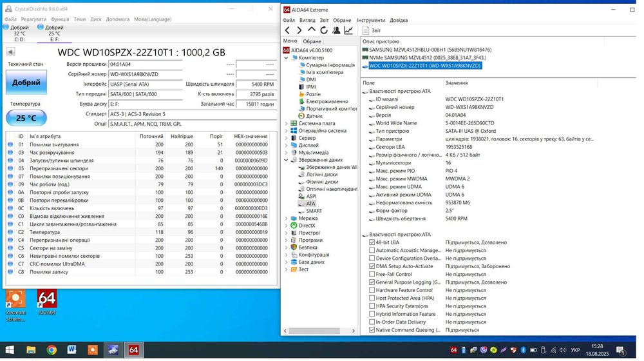Click the volume icon in system tray

[x=562, y=350]
